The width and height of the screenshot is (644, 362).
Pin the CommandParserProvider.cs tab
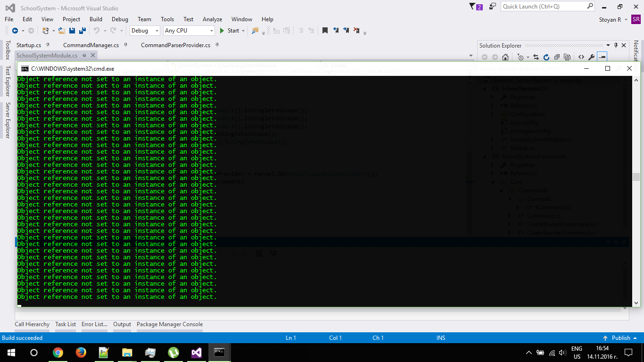pos(217,45)
